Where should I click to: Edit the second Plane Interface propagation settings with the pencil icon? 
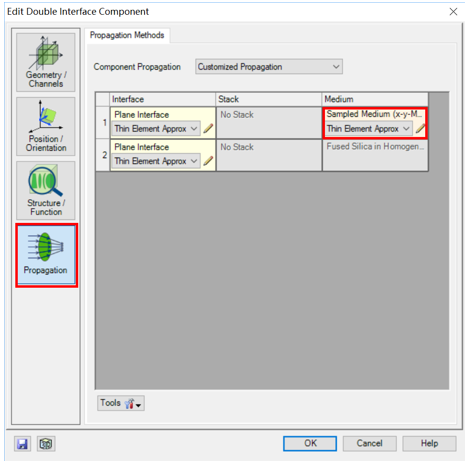[208, 161]
